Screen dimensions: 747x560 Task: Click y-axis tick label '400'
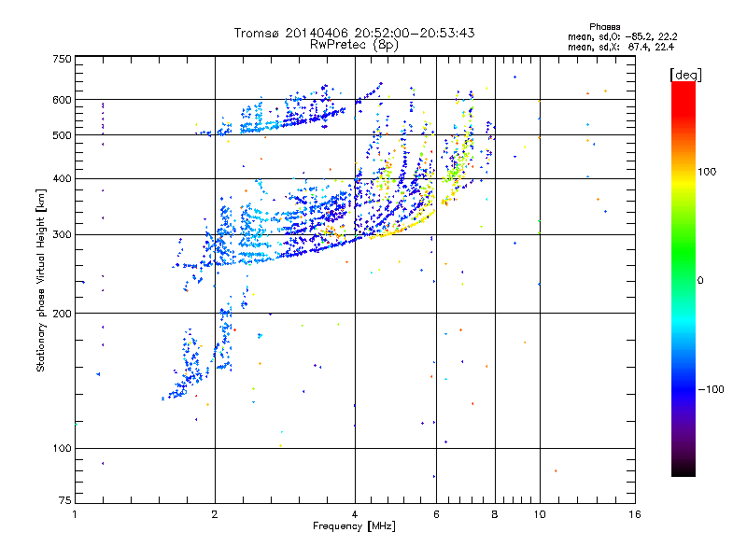[x=62, y=179]
